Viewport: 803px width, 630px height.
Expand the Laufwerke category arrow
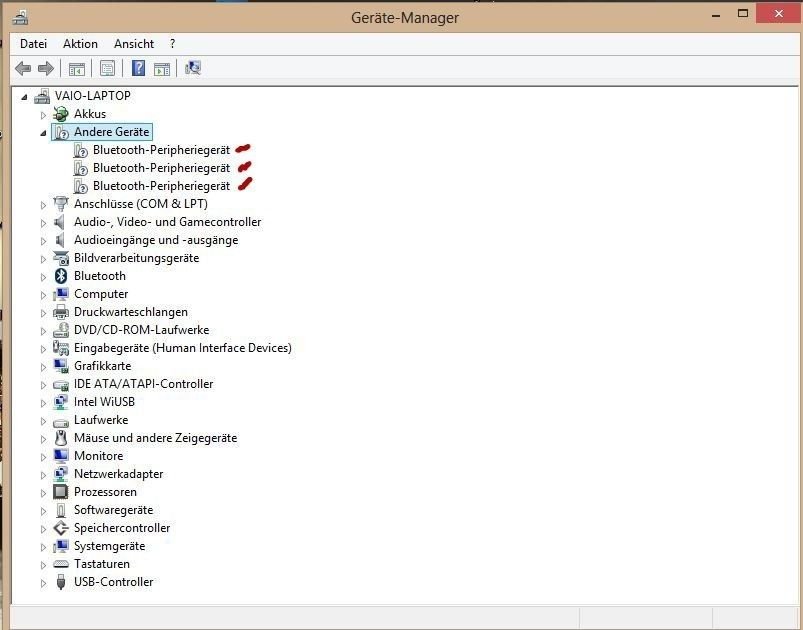(43, 422)
